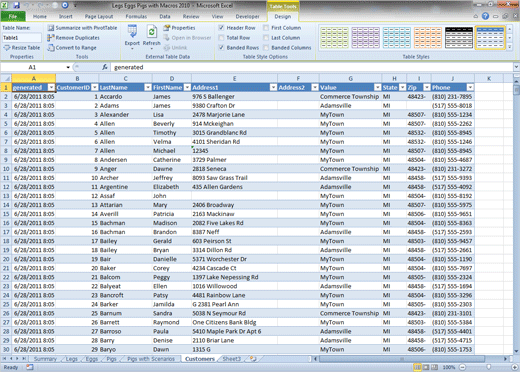This screenshot has width=520, height=372.
Task: Click the Summarize with PivotTable icon
Action: 51,28
